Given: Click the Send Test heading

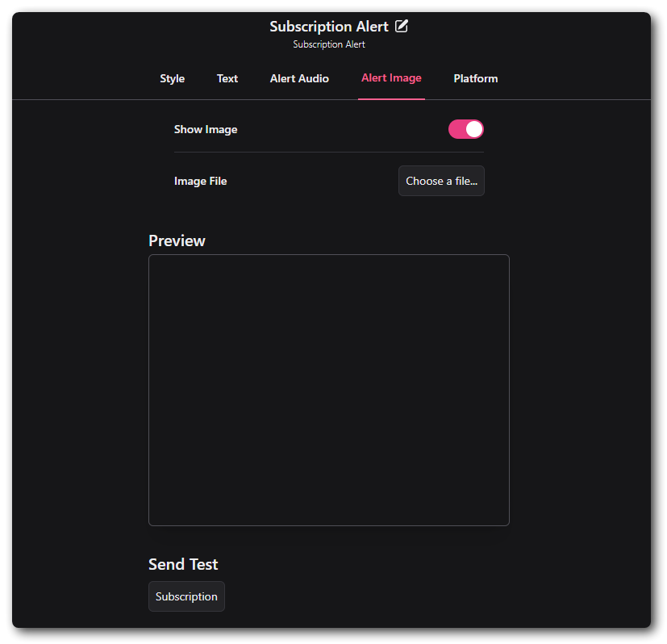Looking at the screenshot, I should coord(183,564).
